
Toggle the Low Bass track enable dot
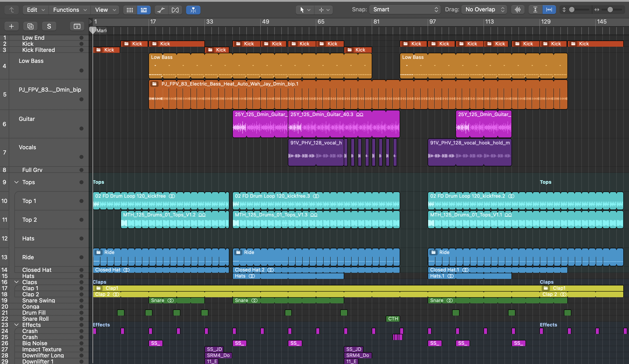pyautogui.click(x=81, y=70)
